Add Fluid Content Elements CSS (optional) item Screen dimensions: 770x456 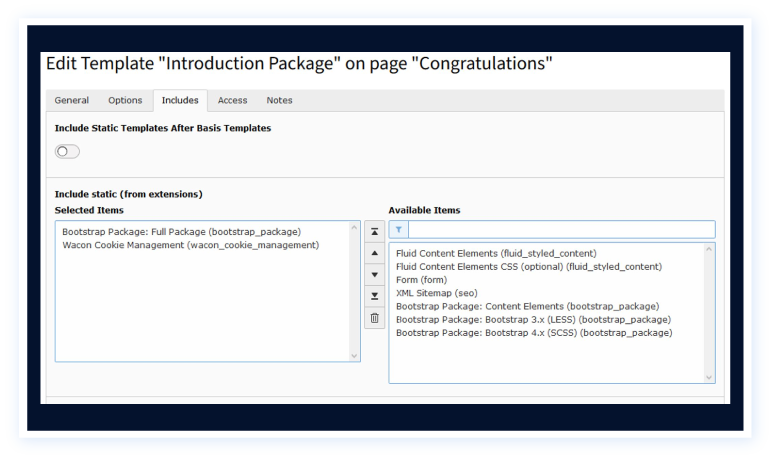528,267
